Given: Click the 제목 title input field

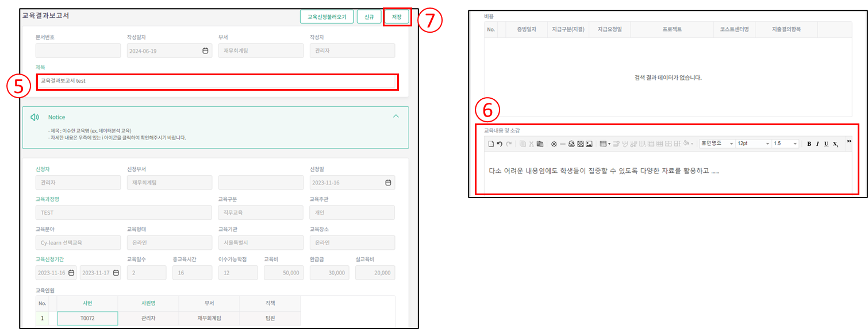Looking at the screenshot, I should tap(217, 81).
